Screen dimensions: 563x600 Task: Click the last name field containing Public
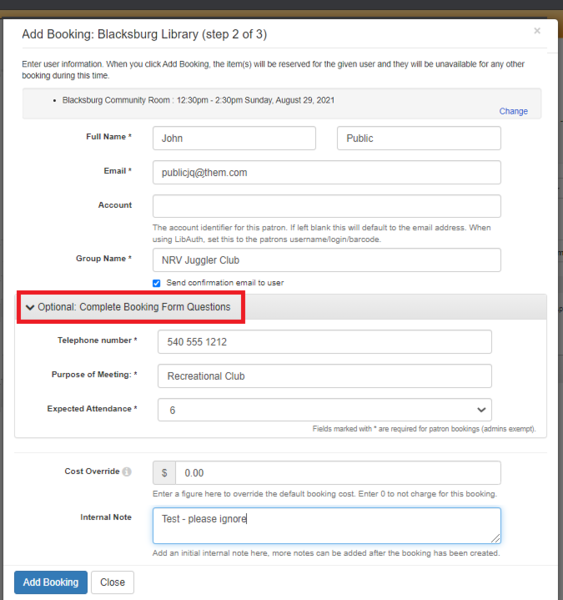pyautogui.click(x=419, y=138)
